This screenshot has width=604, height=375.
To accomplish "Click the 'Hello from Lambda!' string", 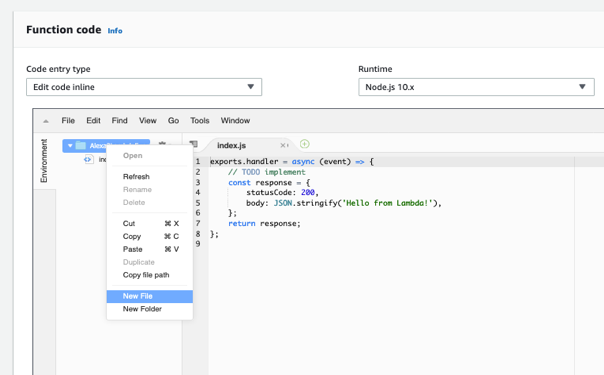I will (387, 203).
